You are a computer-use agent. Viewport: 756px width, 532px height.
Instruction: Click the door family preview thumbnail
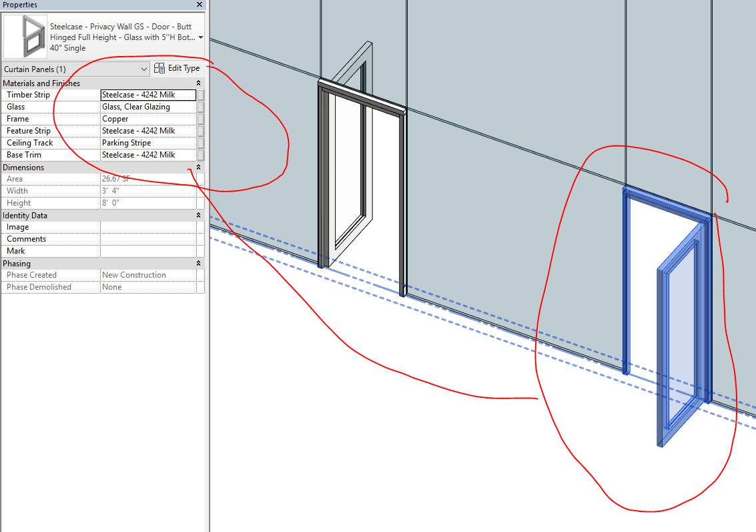click(x=24, y=35)
